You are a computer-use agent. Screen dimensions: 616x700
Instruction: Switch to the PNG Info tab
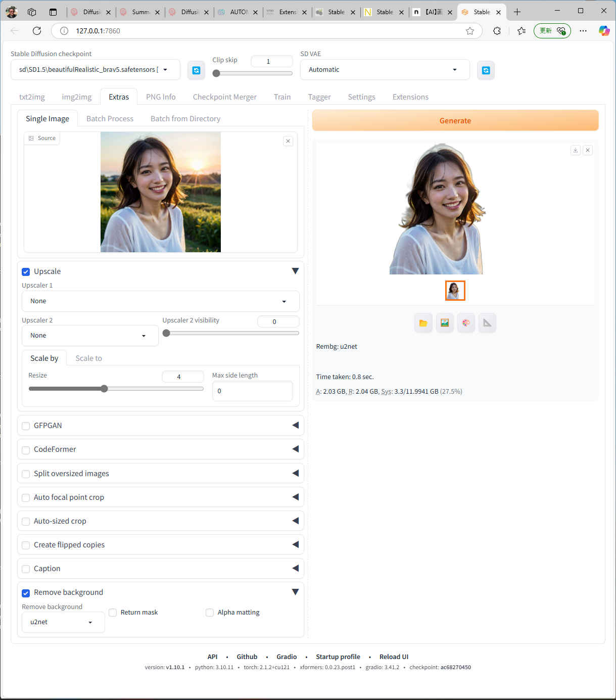pos(161,97)
